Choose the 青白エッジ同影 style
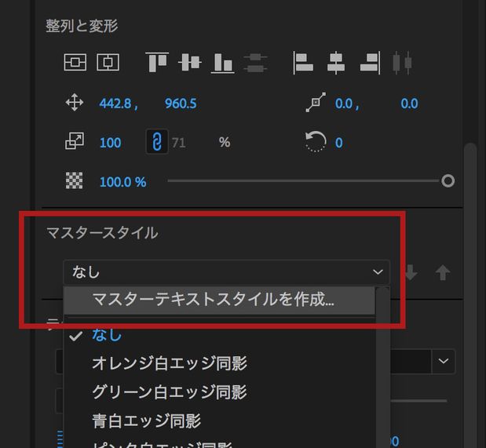 [x=219, y=421]
